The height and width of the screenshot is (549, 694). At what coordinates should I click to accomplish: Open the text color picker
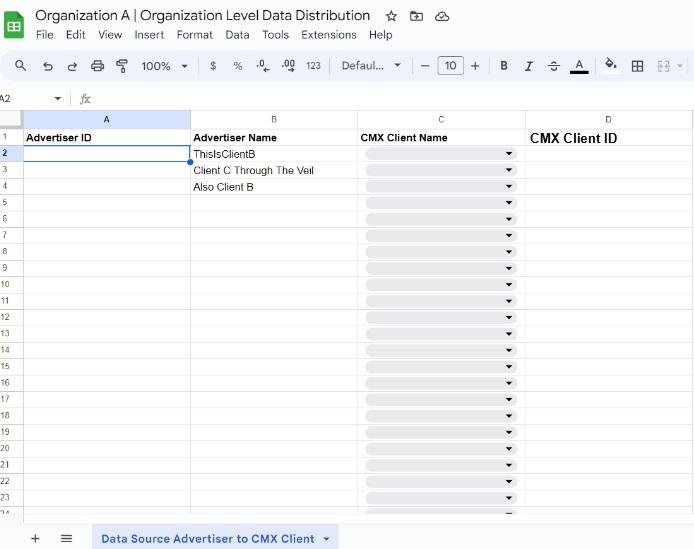(x=579, y=66)
